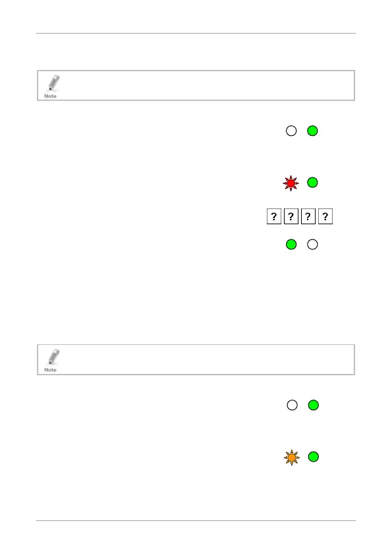Click the horizontal header rule at the page top

(x=196, y=33)
